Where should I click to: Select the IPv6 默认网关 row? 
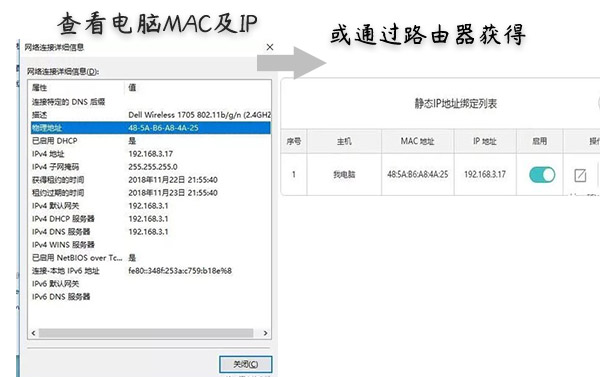[150, 284]
